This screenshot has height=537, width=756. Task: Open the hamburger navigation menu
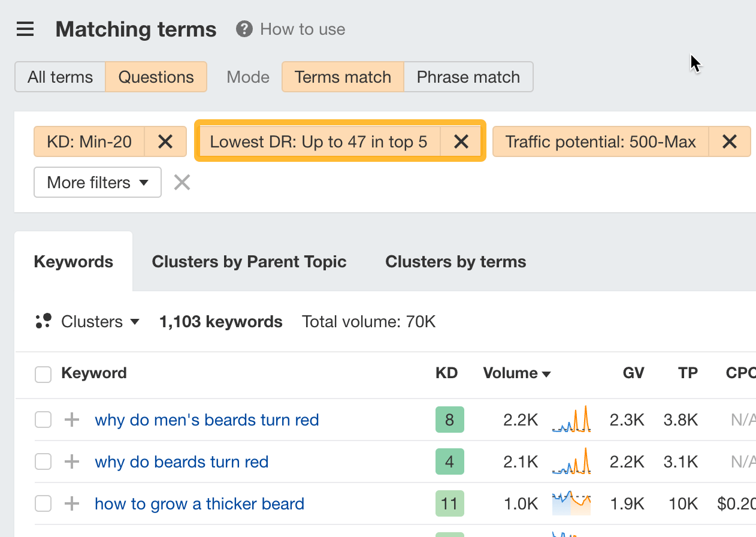[x=25, y=28]
